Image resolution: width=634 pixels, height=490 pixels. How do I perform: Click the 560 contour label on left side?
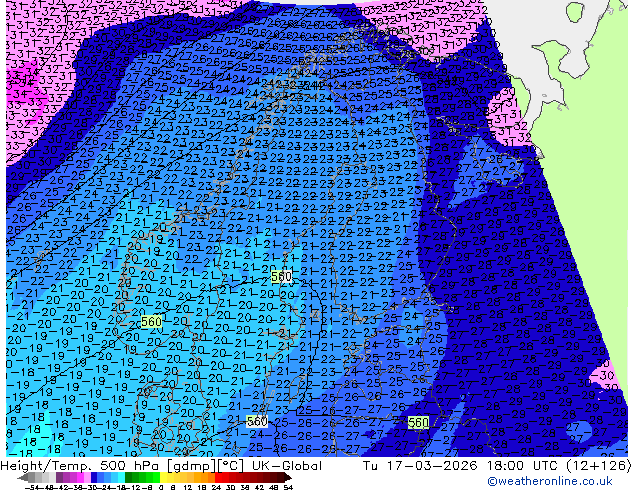(150, 321)
